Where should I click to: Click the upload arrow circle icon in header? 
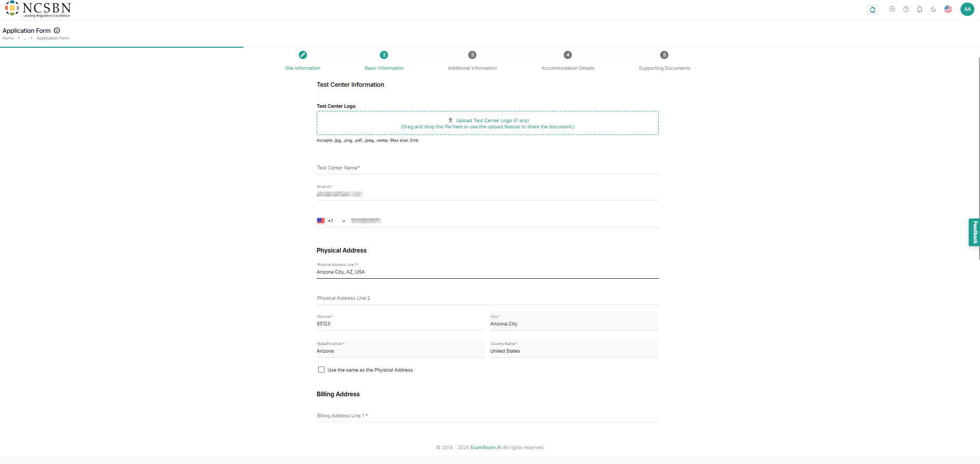pyautogui.click(x=892, y=9)
